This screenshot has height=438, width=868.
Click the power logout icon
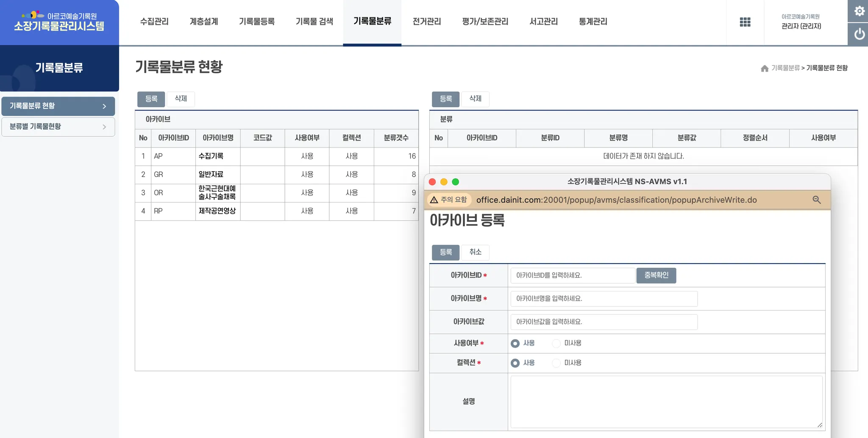coord(859,34)
